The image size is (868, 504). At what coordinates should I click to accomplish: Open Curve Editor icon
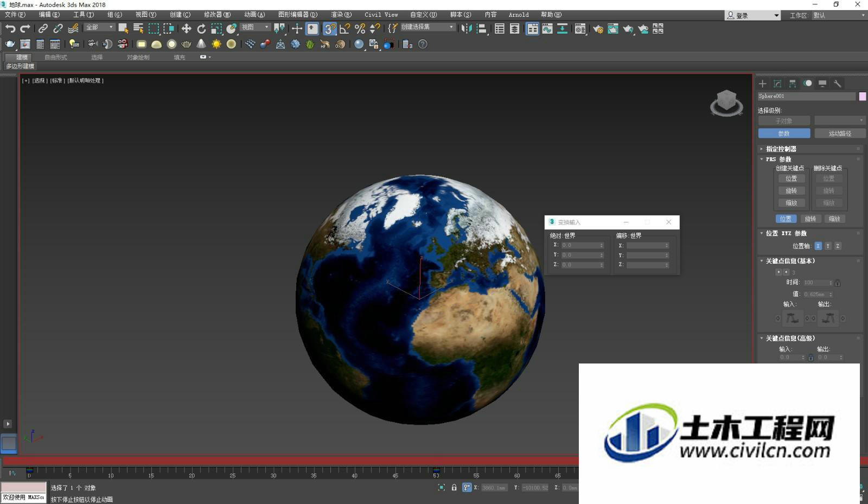(547, 28)
